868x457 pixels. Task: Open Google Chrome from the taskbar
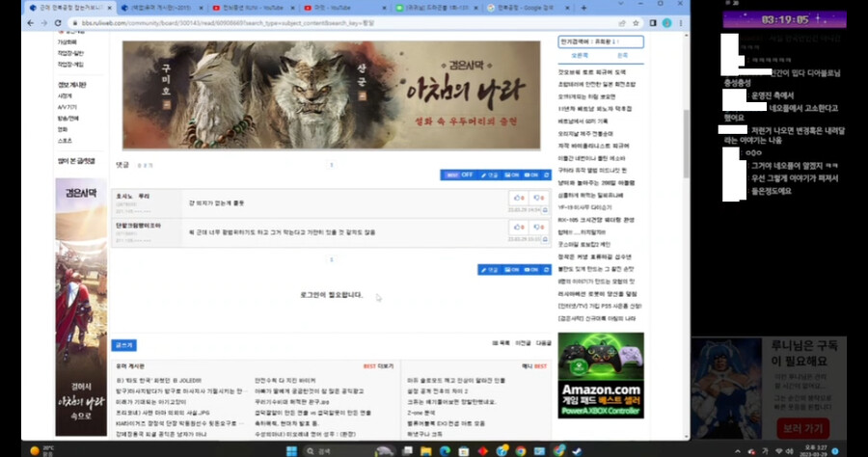521,451
